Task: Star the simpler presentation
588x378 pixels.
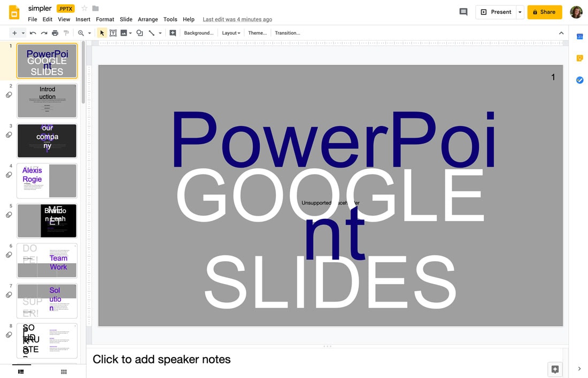Action: [x=84, y=8]
